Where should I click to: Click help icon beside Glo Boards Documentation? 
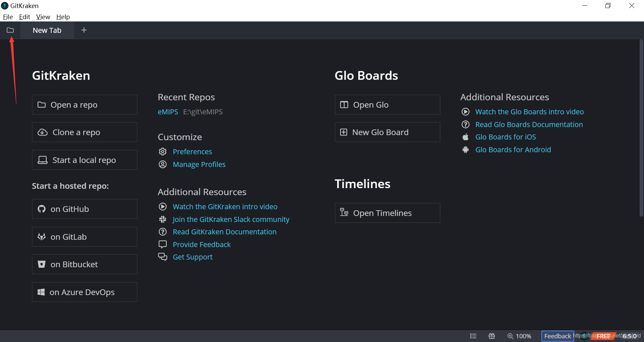(466, 124)
